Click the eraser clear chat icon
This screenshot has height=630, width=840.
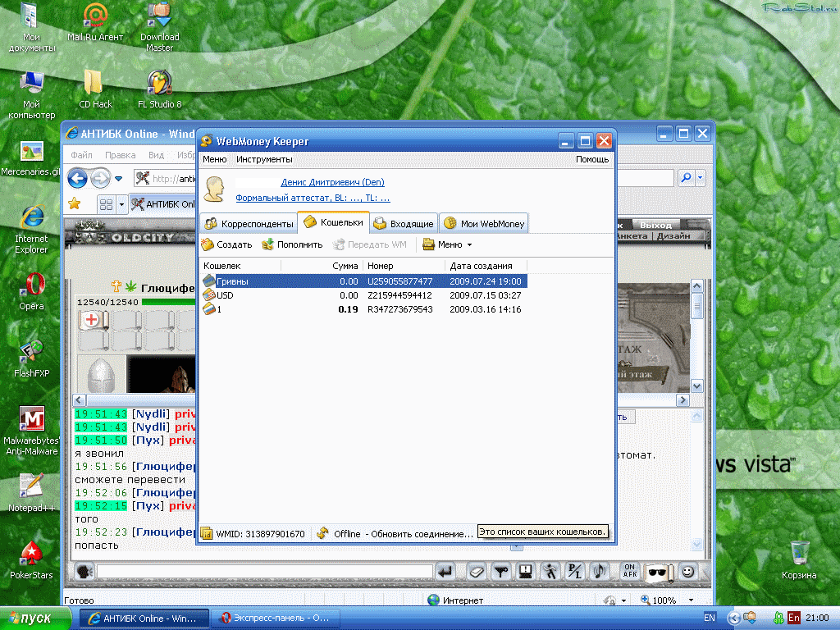coord(475,572)
